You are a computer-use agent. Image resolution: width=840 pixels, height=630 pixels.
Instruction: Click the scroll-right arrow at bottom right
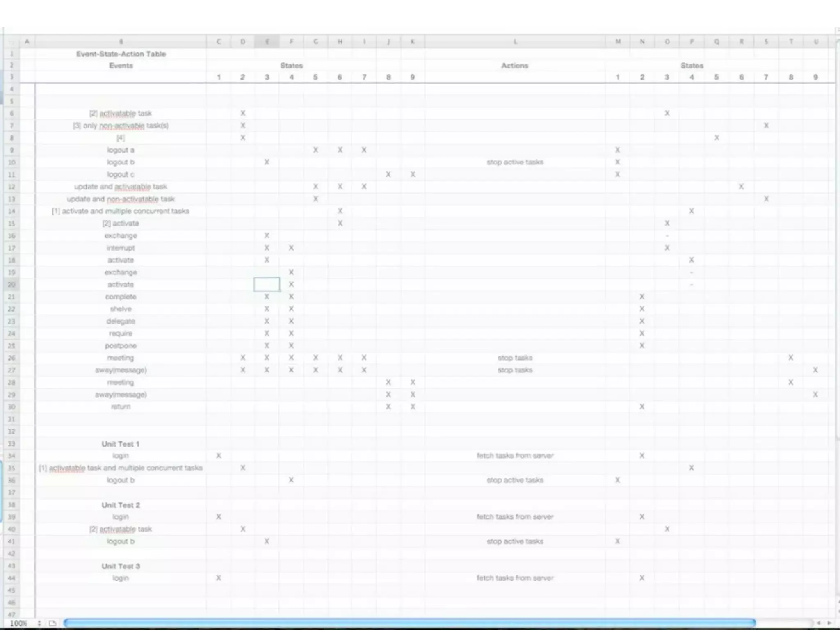click(x=829, y=623)
